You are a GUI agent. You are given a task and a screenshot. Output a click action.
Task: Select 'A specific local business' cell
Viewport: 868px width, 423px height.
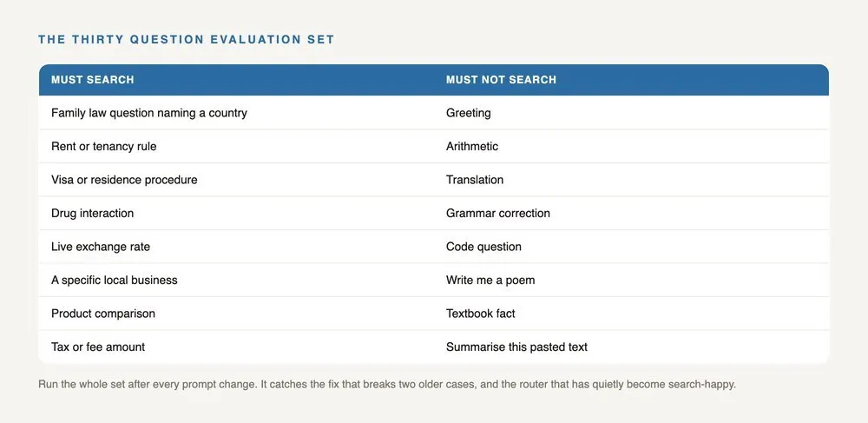(x=236, y=281)
